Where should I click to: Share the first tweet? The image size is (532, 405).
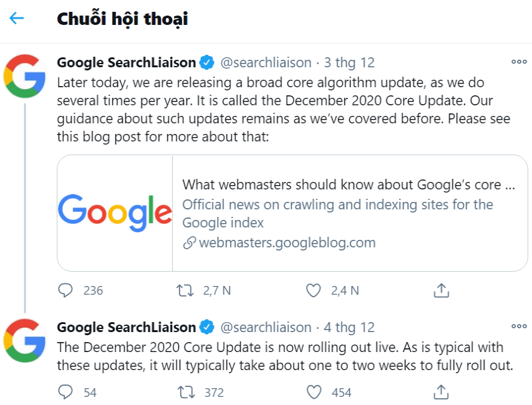click(x=441, y=290)
